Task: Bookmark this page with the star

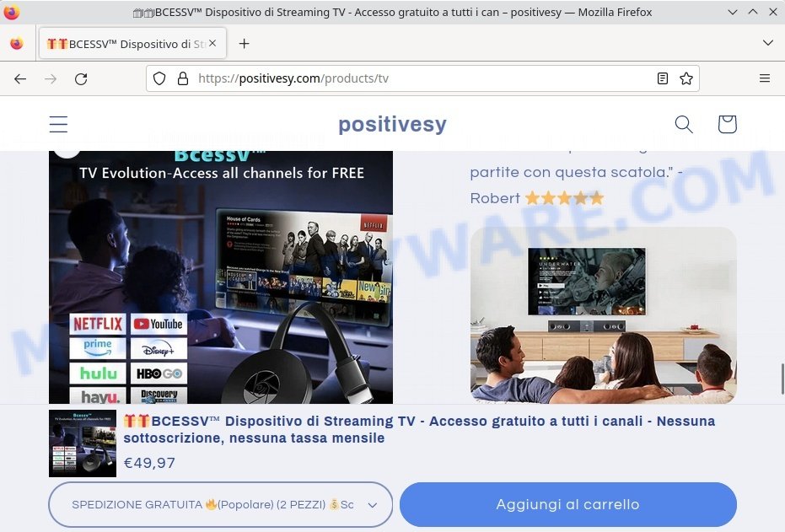Action: [x=686, y=78]
